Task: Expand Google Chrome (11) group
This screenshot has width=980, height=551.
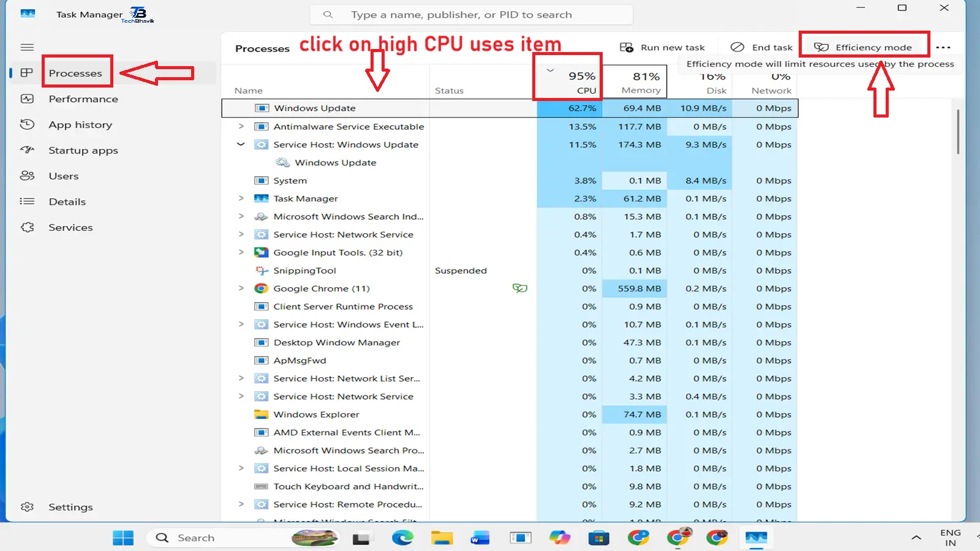Action: (x=241, y=288)
